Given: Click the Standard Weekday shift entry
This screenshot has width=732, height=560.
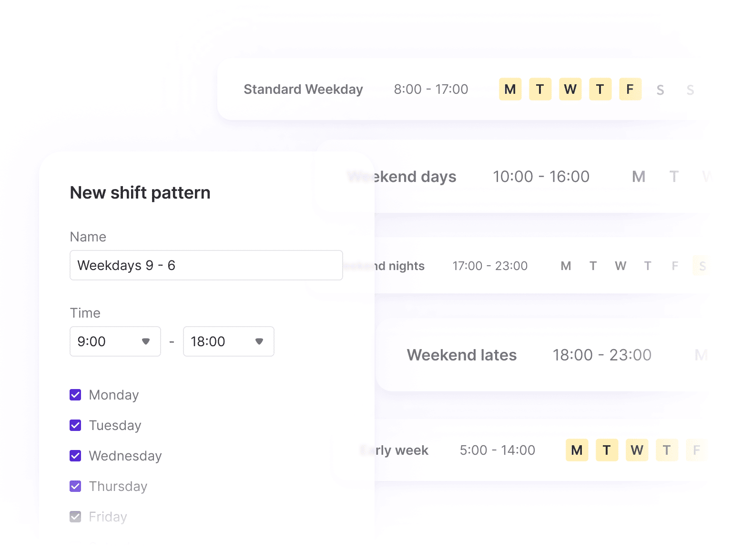Looking at the screenshot, I should (304, 89).
